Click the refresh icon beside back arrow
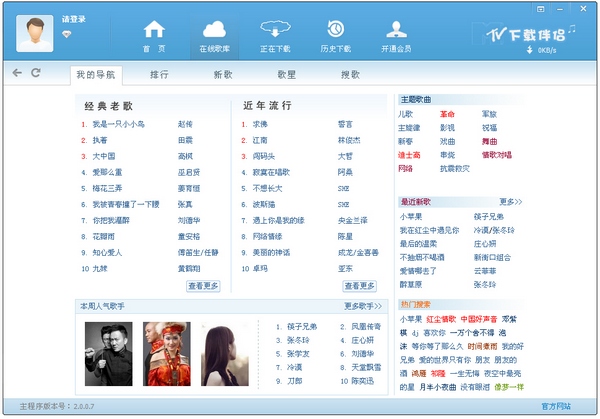 (36, 73)
